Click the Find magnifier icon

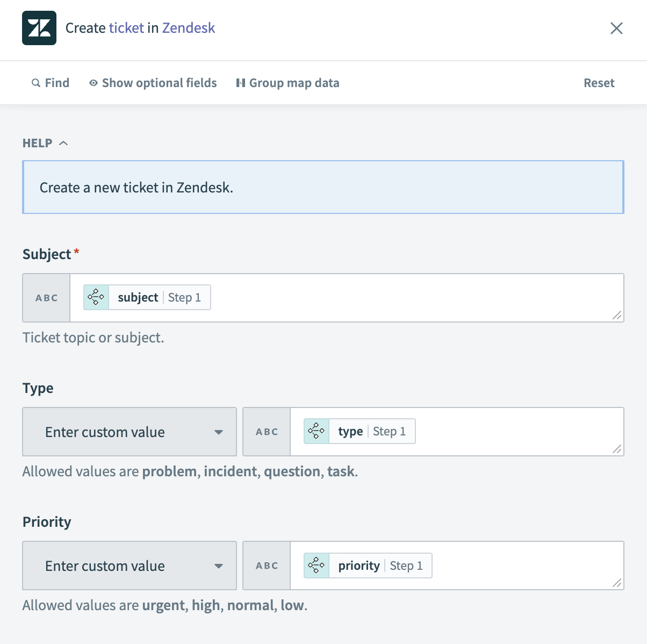point(36,83)
